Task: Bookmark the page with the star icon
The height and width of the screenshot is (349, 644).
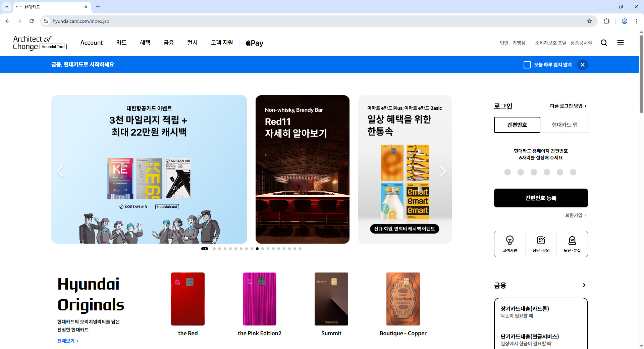Action: [x=590, y=21]
